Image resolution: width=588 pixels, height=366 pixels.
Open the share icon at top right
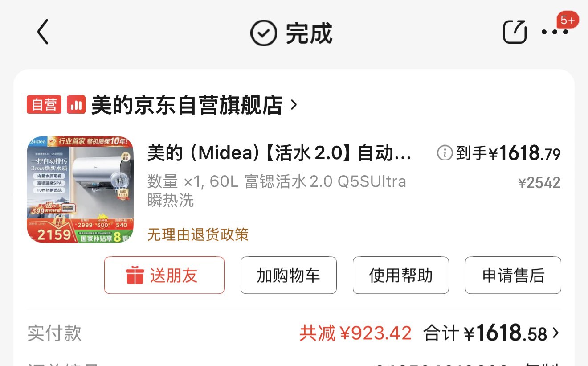[515, 32]
